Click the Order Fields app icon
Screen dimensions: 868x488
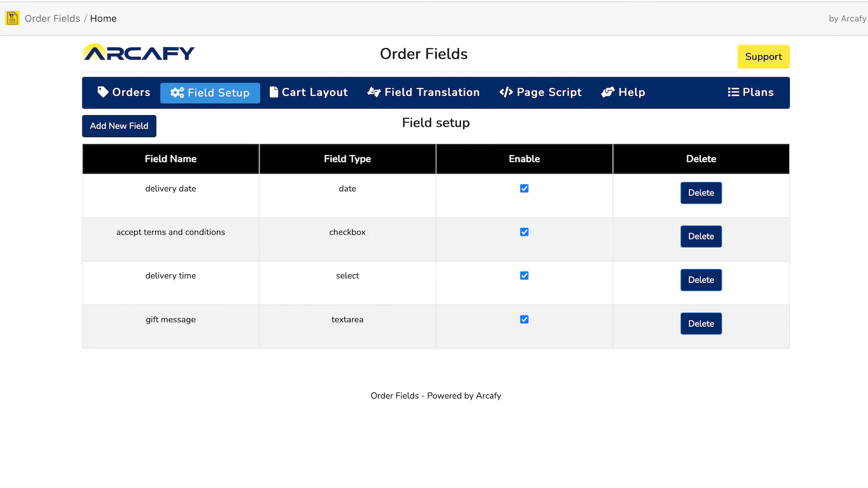(x=12, y=18)
